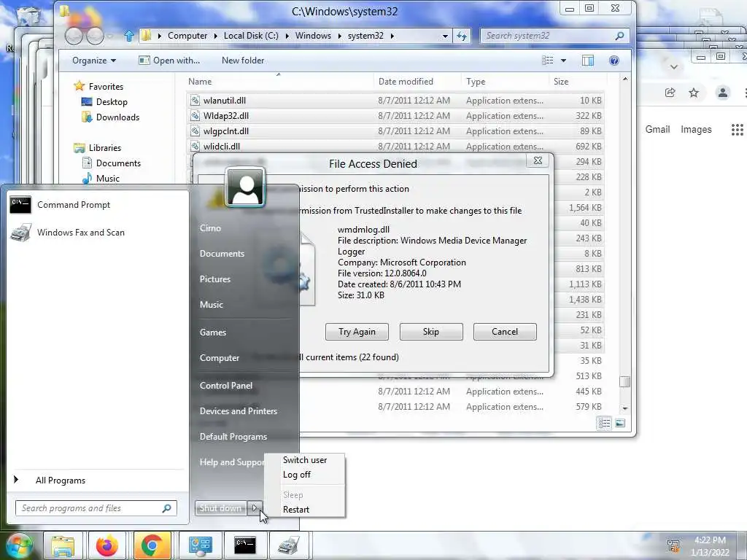747x560 pixels.
Task: Expand the arrow after system32 in the address bar
Action: (x=392, y=36)
